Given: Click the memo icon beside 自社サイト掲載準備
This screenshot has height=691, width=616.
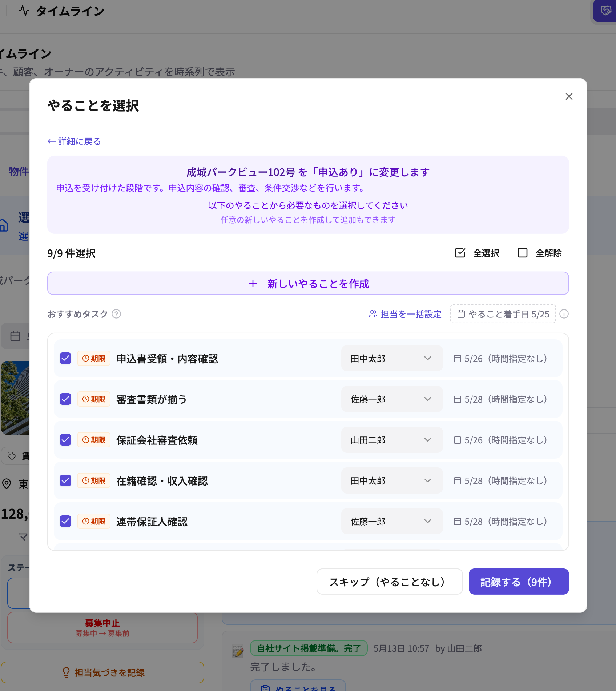Looking at the screenshot, I should tap(238, 651).
